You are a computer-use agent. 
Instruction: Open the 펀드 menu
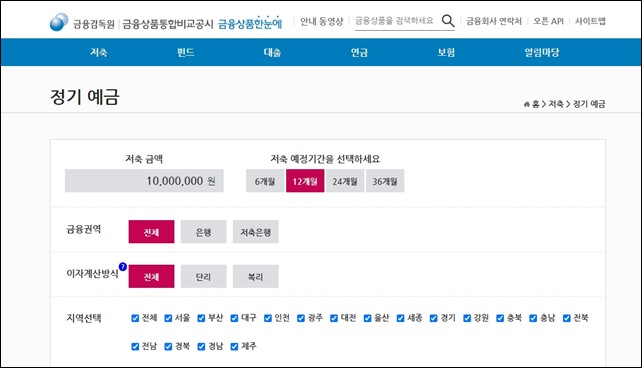pyautogui.click(x=185, y=52)
